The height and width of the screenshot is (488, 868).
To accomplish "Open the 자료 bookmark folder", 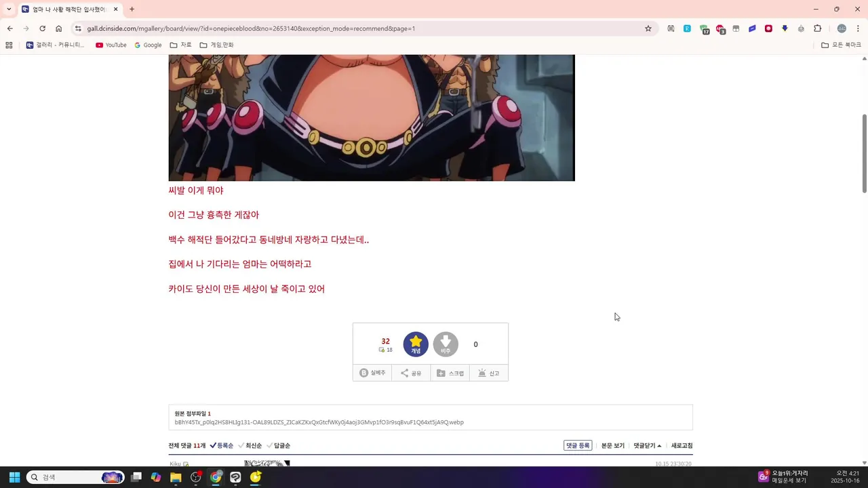I will [x=181, y=45].
